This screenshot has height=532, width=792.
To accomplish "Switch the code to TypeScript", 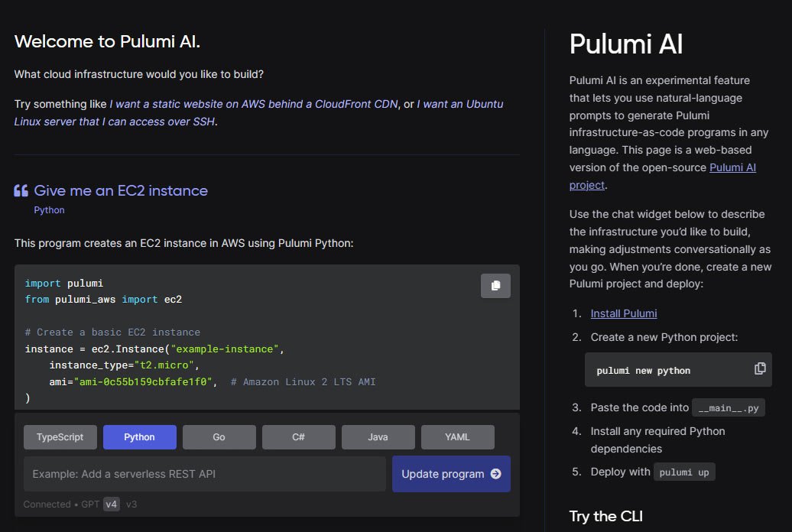I will coord(60,436).
